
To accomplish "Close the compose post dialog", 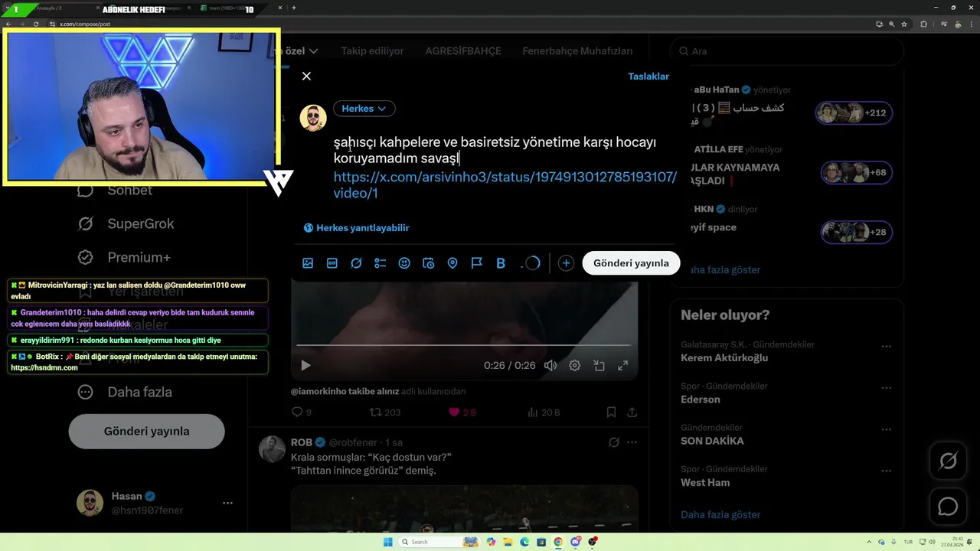I will [x=306, y=76].
